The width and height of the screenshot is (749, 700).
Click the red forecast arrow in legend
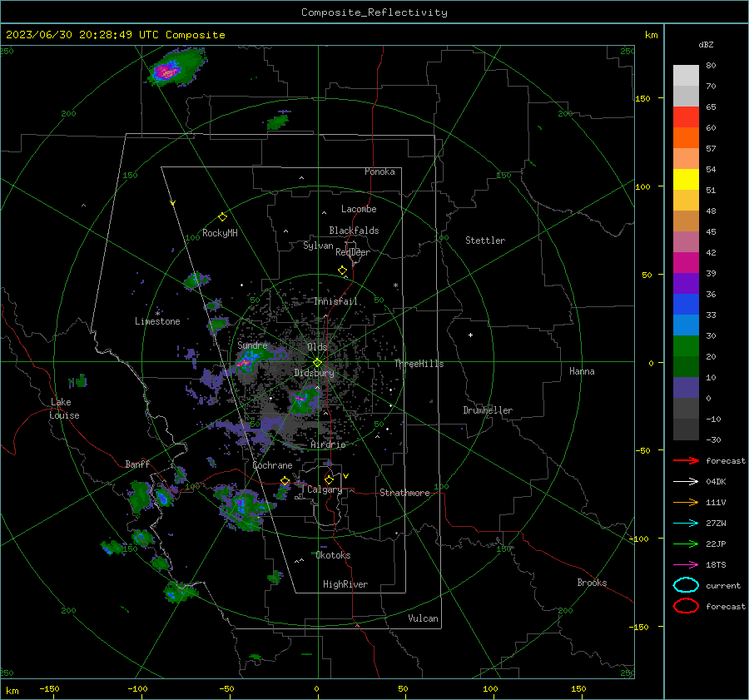686,460
